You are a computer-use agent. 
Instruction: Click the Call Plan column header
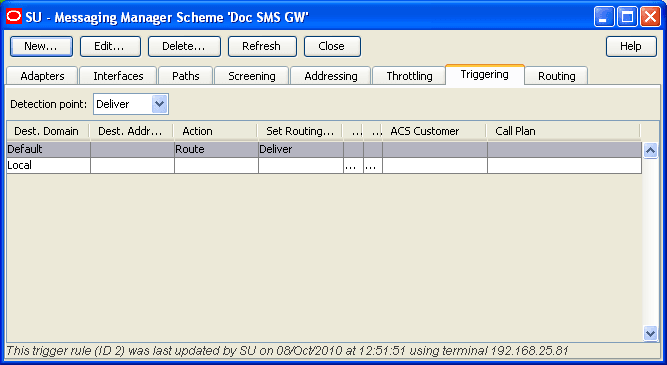pos(563,131)
